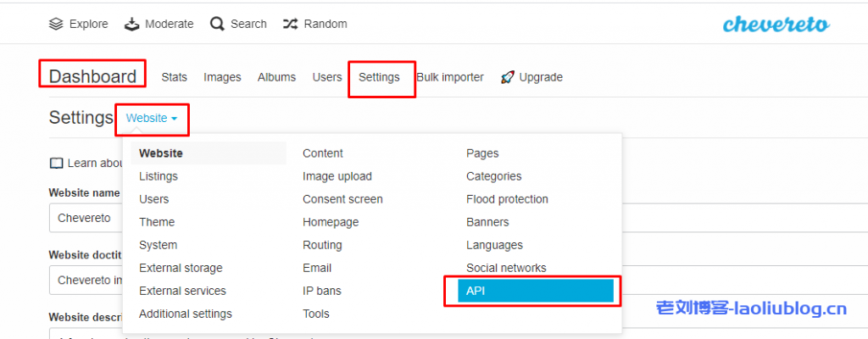Click the Random shuffle icon

coord(291,24)
